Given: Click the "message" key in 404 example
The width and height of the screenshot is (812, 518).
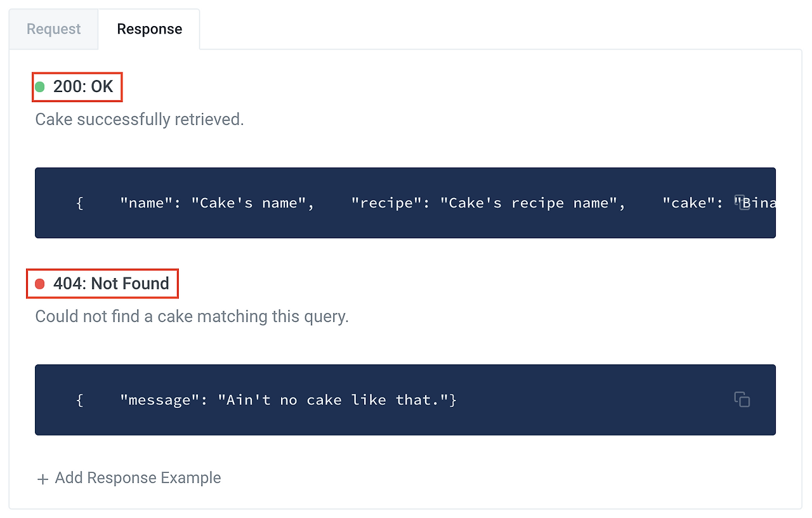Looking at the screenshot, I should pos(160,400).
